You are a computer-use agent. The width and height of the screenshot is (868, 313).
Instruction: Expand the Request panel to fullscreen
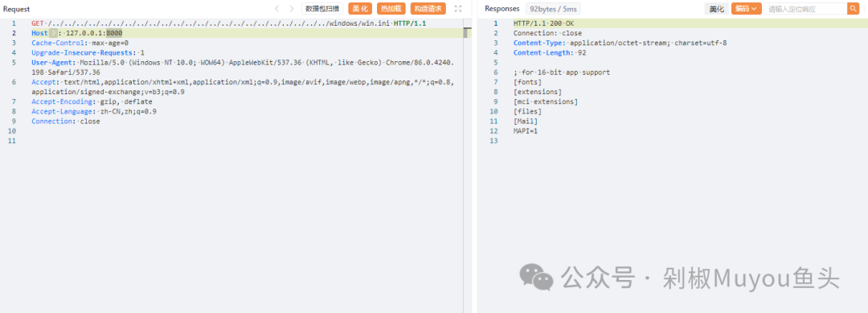tap(458, 9)
